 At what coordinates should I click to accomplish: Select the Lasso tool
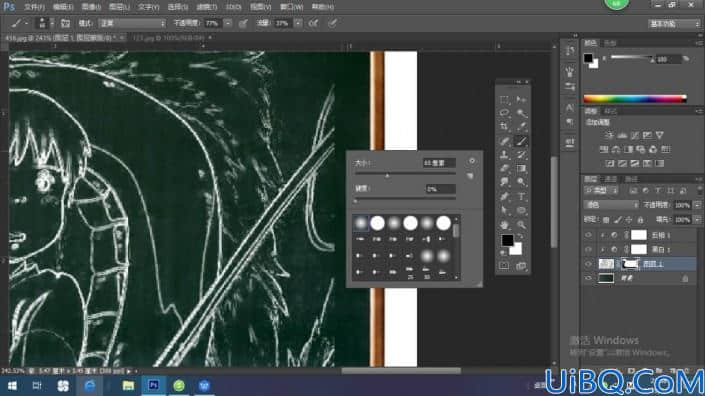point(504,113)
